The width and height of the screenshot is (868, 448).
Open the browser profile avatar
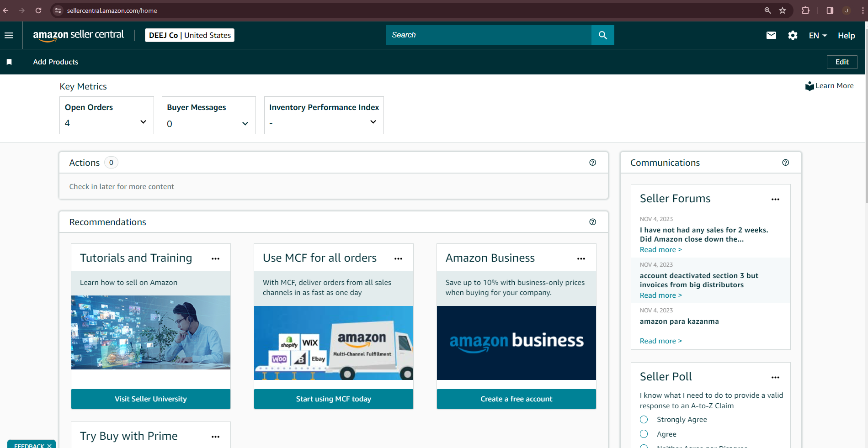coord(847,11)
